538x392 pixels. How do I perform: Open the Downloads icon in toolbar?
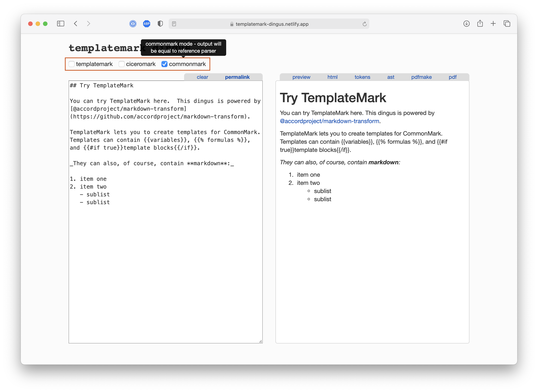pos(466,24)
